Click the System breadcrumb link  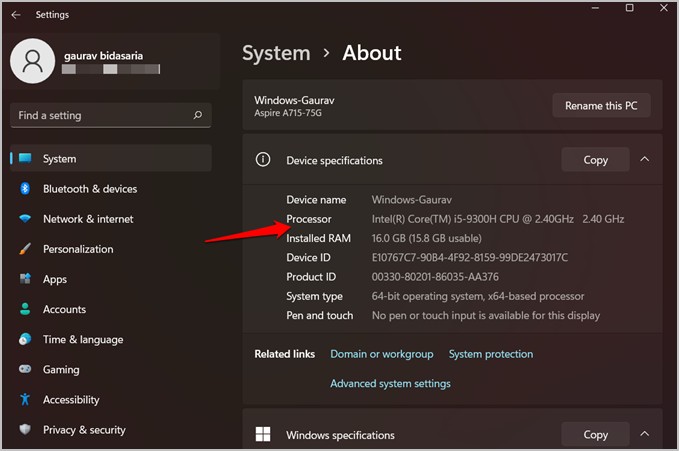[x=276, y=53]
